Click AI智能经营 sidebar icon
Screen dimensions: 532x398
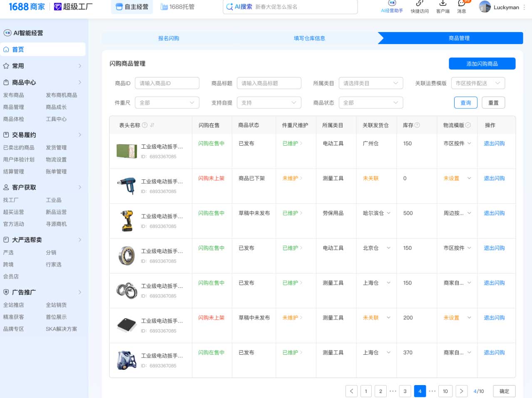tap(7, 33)
